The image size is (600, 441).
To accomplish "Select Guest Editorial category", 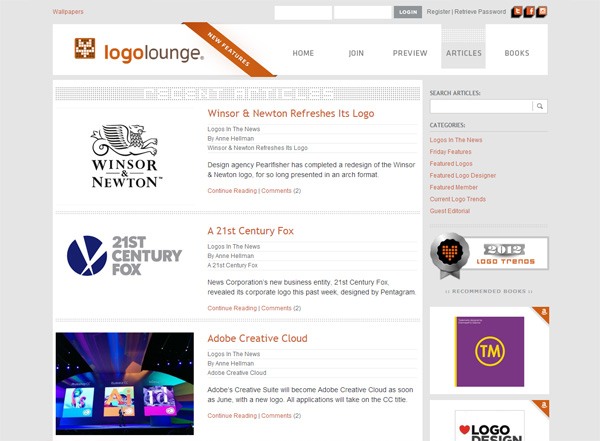I will (450, 211).
